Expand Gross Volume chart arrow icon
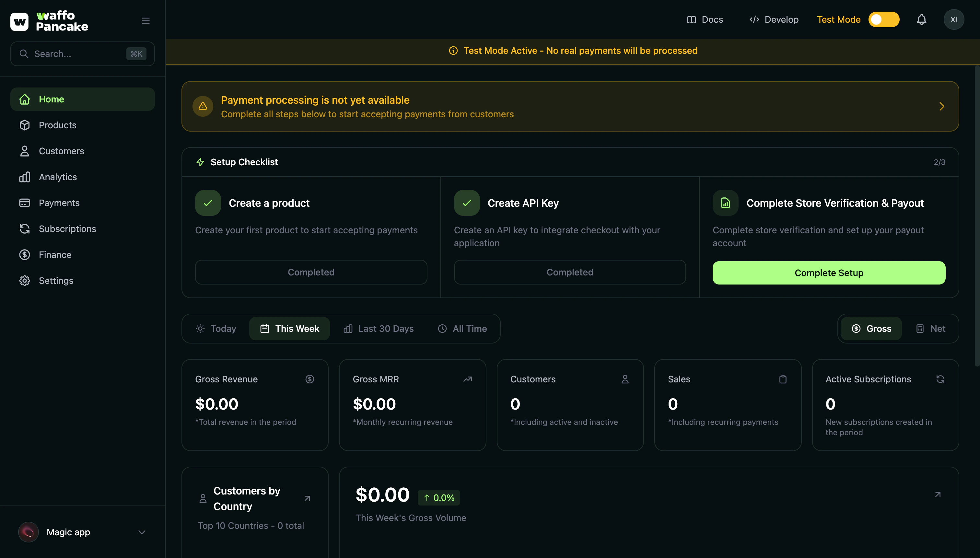The image size is (980, 558). [x=938, y=494]
